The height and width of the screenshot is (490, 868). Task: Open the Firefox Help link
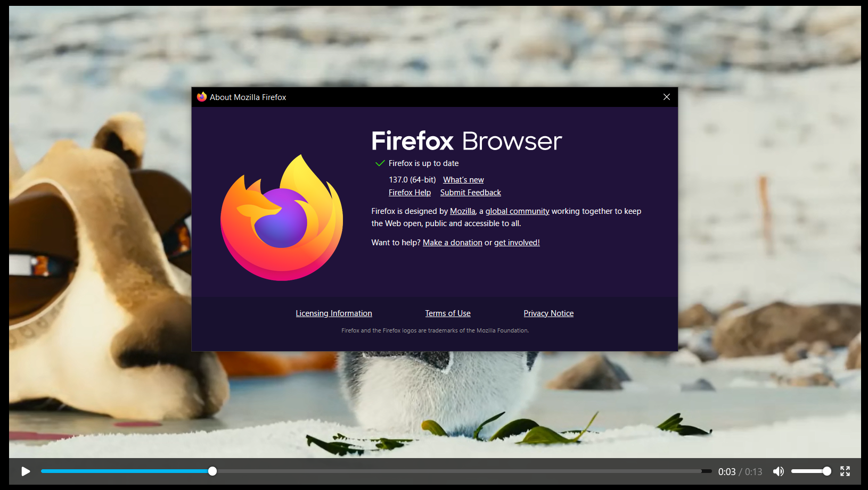[410, 193]
